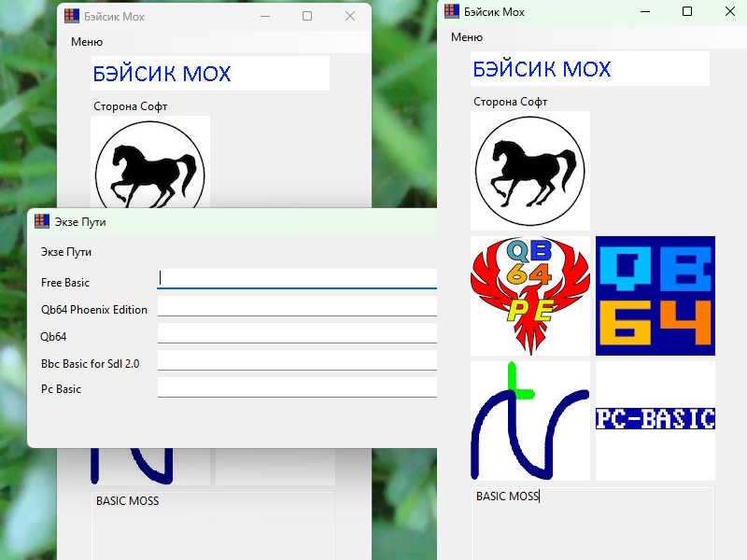Click the Qb64 label in dialog
The width and height of the screenshot is (747, 560).
tap(53, 337)
